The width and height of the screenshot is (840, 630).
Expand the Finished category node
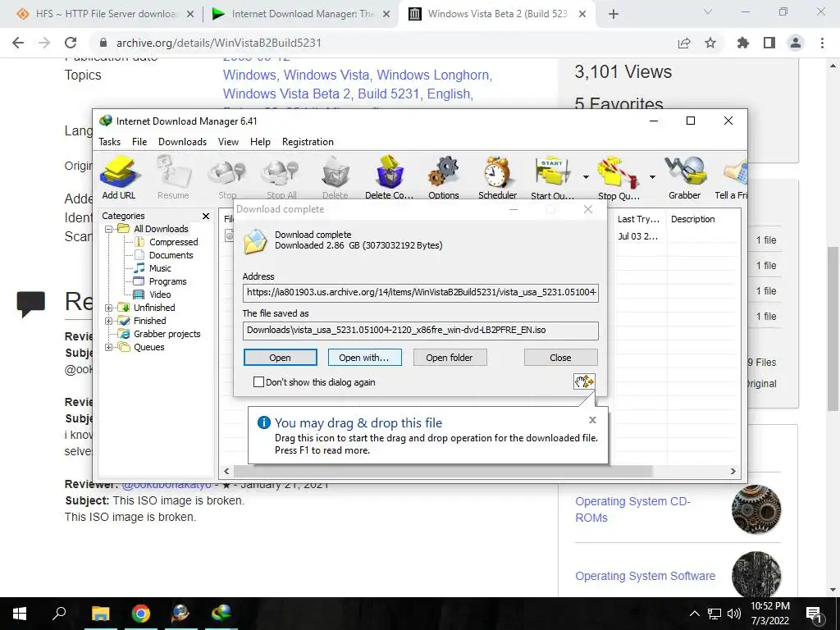click(109, 321)
